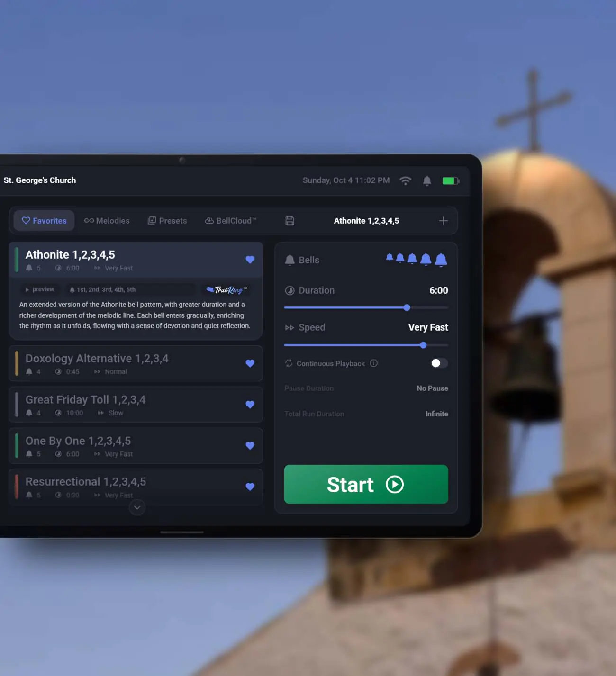616x676 pixels.
Task: Select the Doxology Alternative 1,2,3,4 melody
Action: tap(136, 363)
